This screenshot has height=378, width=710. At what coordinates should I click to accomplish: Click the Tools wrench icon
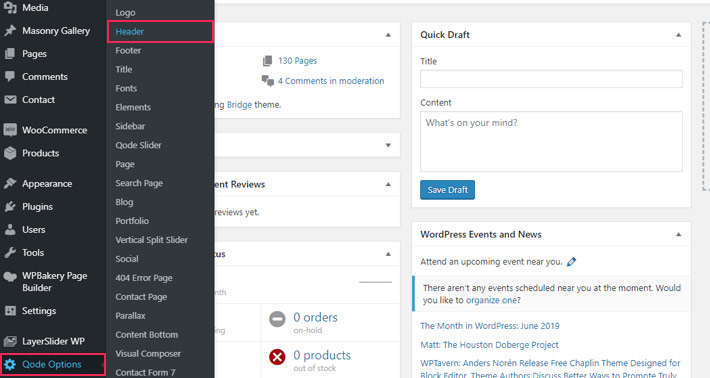click(10, 253)
